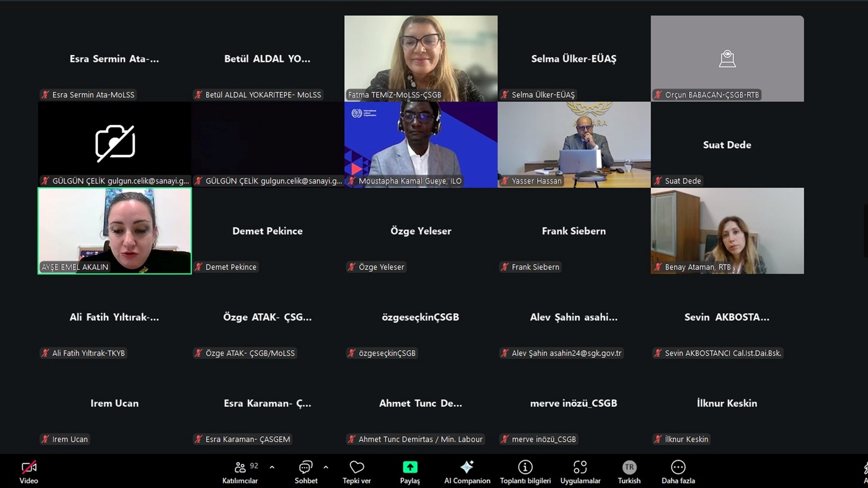Open Toplantı bilgileri info icon
This screenshot has width=868, height=488.
(525, 467)
